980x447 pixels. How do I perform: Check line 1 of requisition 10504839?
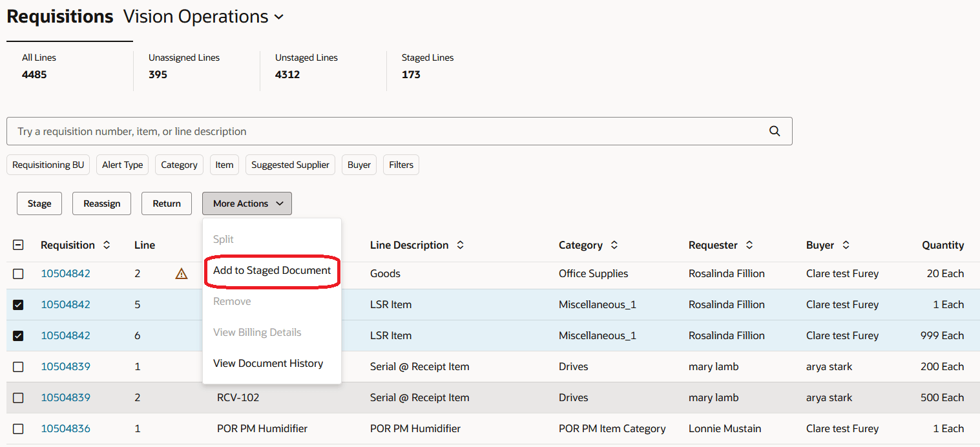pos(18,366)
